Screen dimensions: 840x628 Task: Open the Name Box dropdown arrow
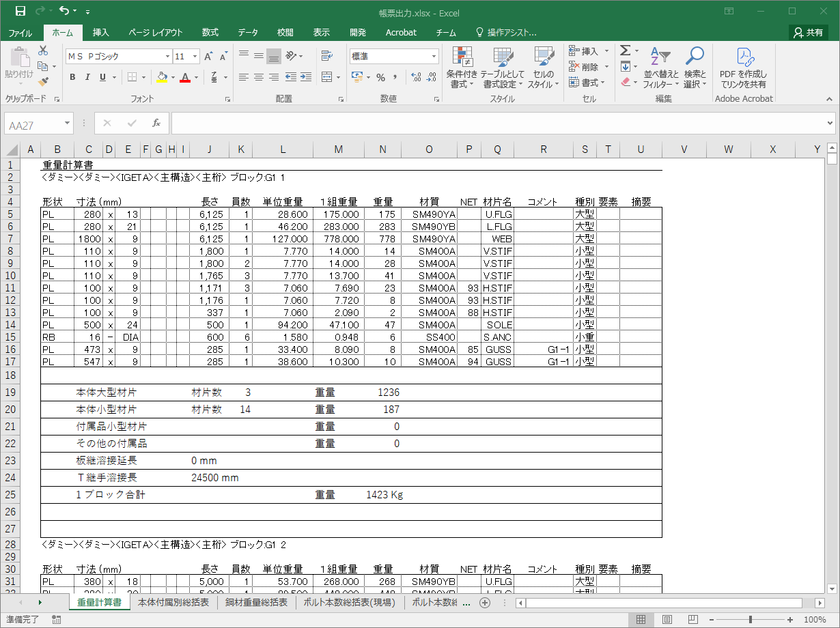pyautogui.click(x=67, y=124)
